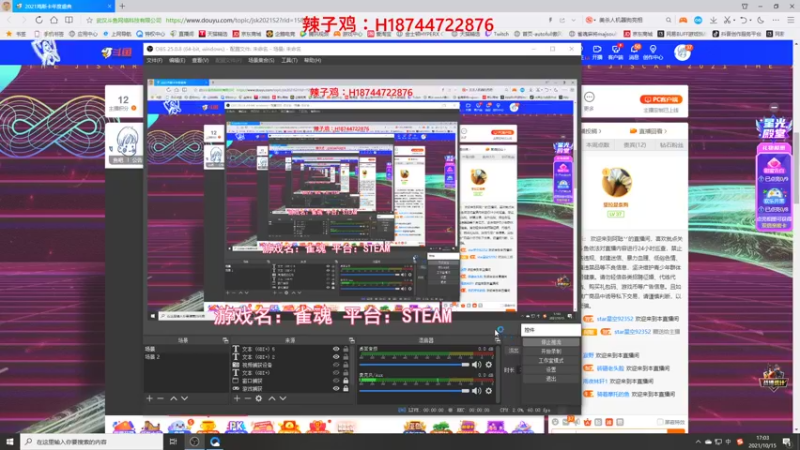The width and height of the screenshot is (800, 450).
Task: Go to browser home page icon
Action: (54, 20)
